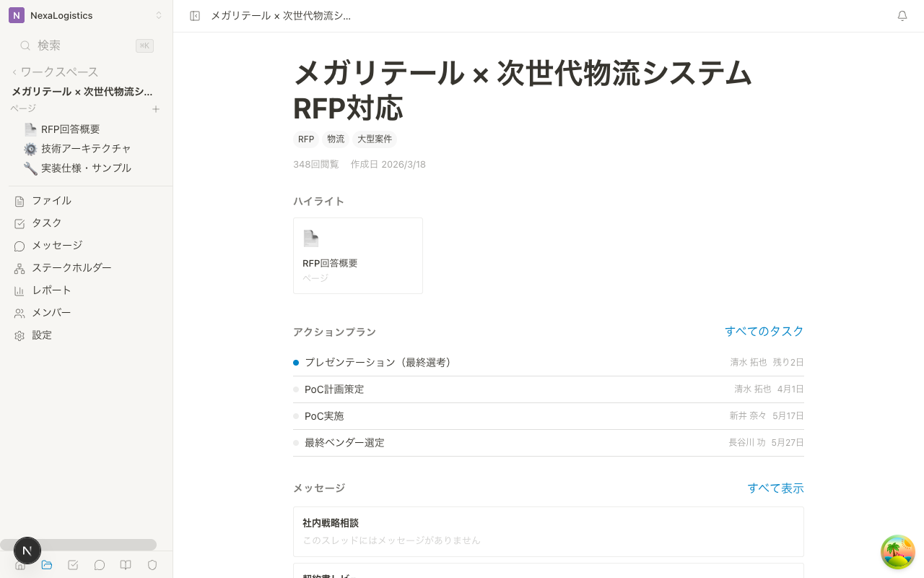Show all messages via すべて表示
This screenshot has height=578, width=924.
775,488
